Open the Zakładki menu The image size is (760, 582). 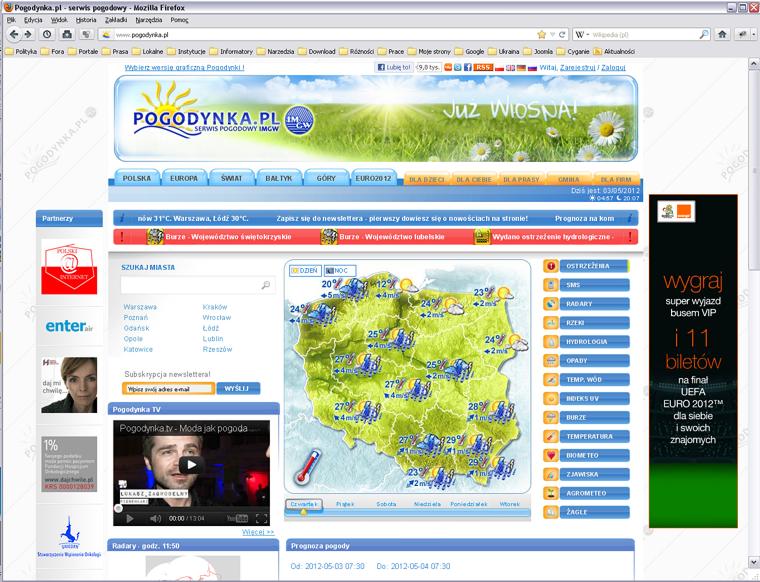[x=116, y=20]
